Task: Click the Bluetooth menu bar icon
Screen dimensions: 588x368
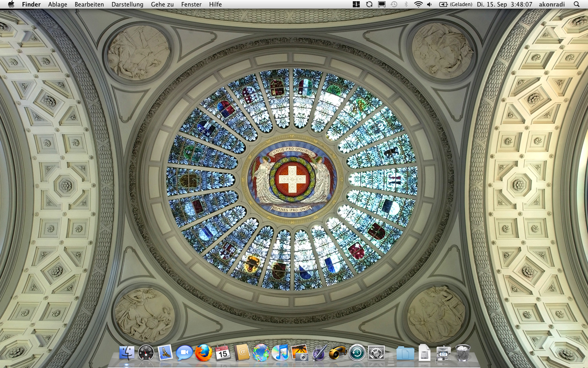Action: 406,4
